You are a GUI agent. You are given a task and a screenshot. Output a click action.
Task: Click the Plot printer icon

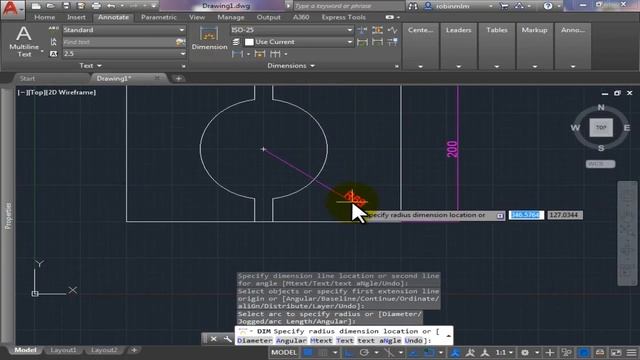click(96, 6)
